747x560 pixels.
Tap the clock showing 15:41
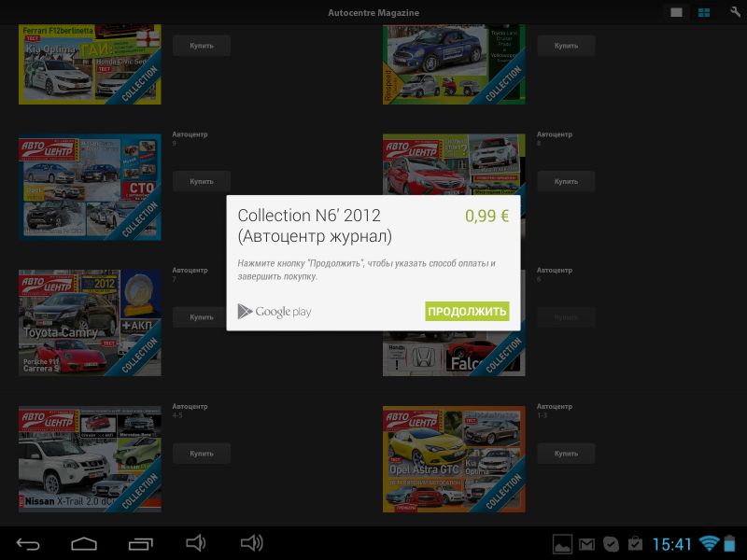[671, 543]
